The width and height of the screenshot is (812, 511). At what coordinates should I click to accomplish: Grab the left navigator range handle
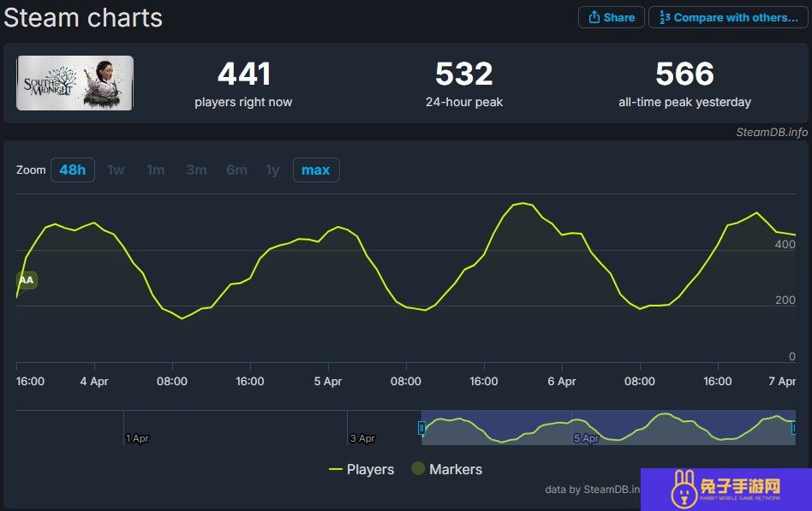(421, 428)
